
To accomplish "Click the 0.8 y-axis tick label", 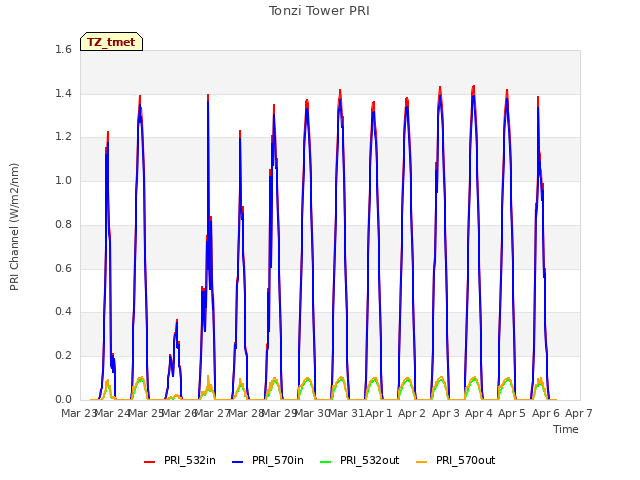I will pyautogui.click(x=63, y=224).
